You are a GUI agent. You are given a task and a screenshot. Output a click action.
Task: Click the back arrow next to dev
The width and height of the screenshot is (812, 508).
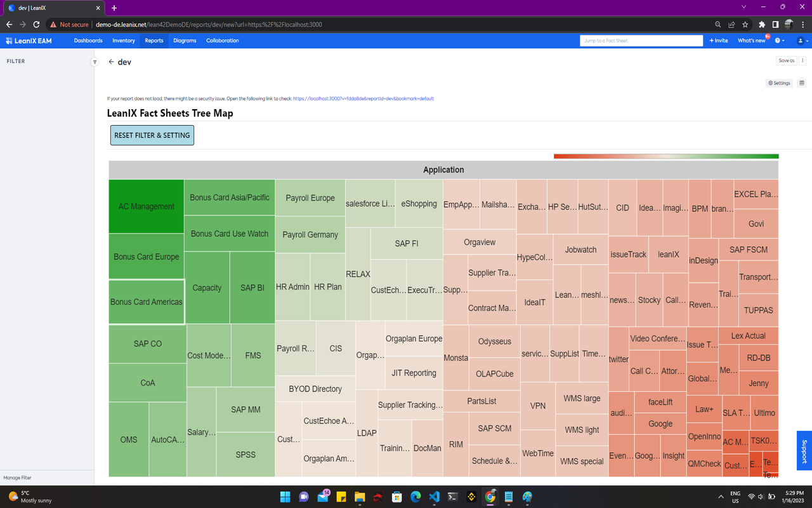tap(111, 62)
